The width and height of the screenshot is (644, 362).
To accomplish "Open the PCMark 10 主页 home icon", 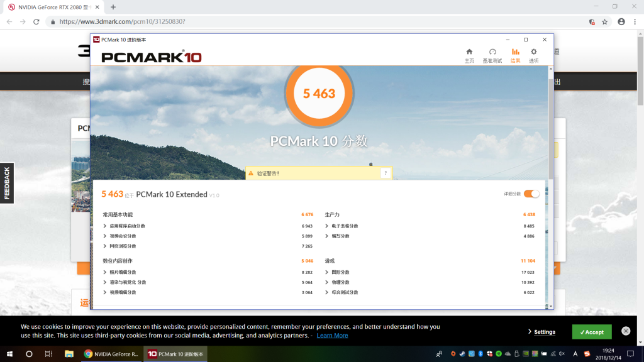I will (469, 52).
